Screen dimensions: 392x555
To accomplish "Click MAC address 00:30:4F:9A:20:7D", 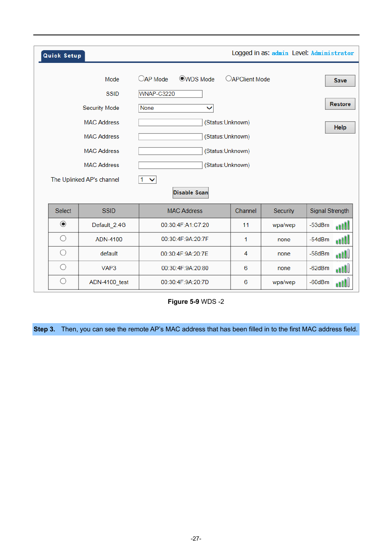I will pyautogui.click(x=185, y=282).
